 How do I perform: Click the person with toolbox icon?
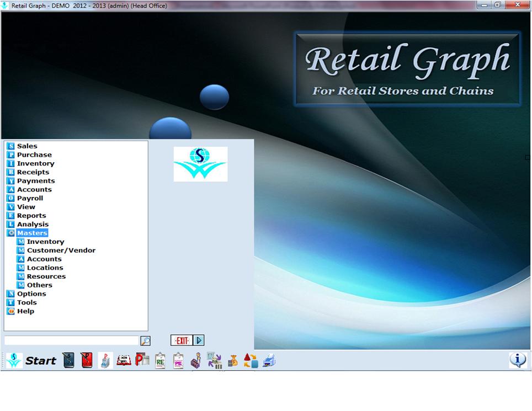(196, 360)
